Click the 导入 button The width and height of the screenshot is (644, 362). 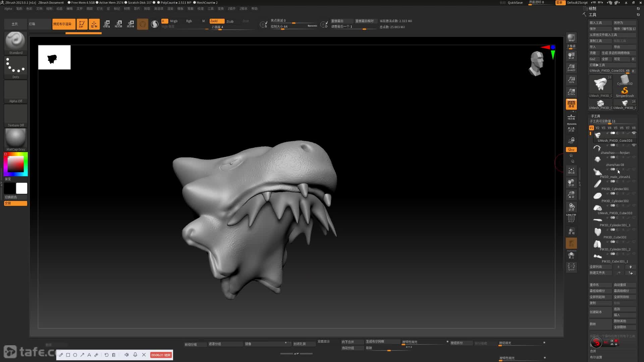600,47
